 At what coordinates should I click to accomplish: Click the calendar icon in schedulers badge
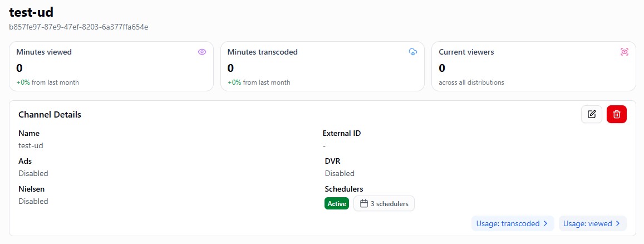[364, 204]
